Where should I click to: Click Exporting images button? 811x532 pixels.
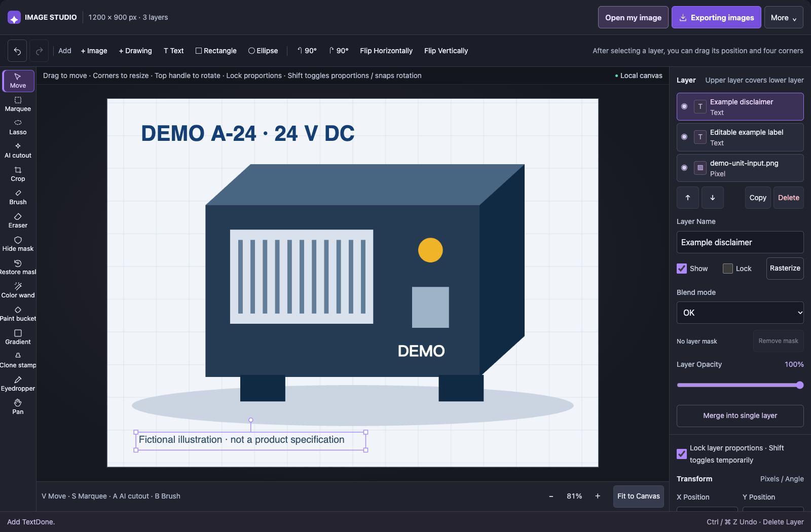716,17
